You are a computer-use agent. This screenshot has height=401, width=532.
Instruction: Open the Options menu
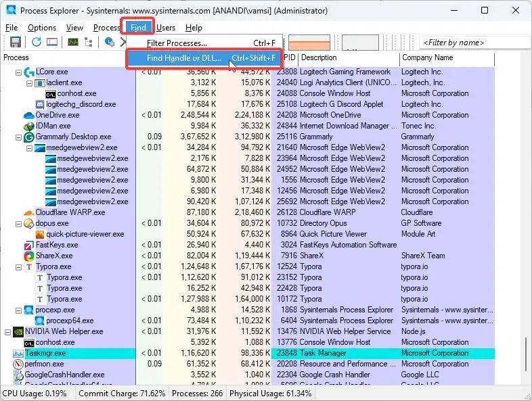pyautogui.click(x=42, y=28)
